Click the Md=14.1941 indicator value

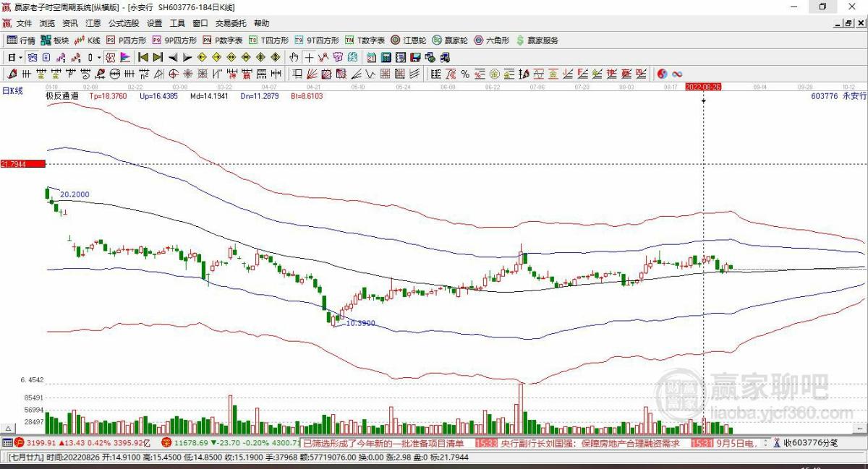(x=209, y=95)
